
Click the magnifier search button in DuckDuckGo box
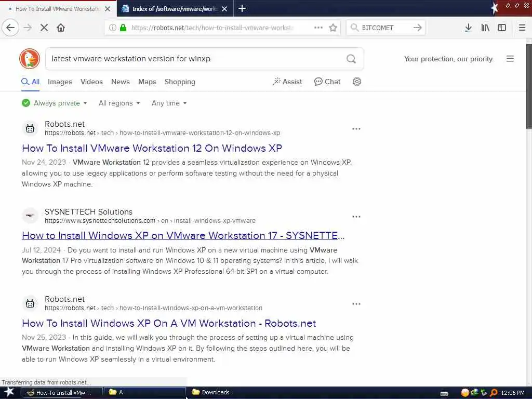tap(351, 59)
